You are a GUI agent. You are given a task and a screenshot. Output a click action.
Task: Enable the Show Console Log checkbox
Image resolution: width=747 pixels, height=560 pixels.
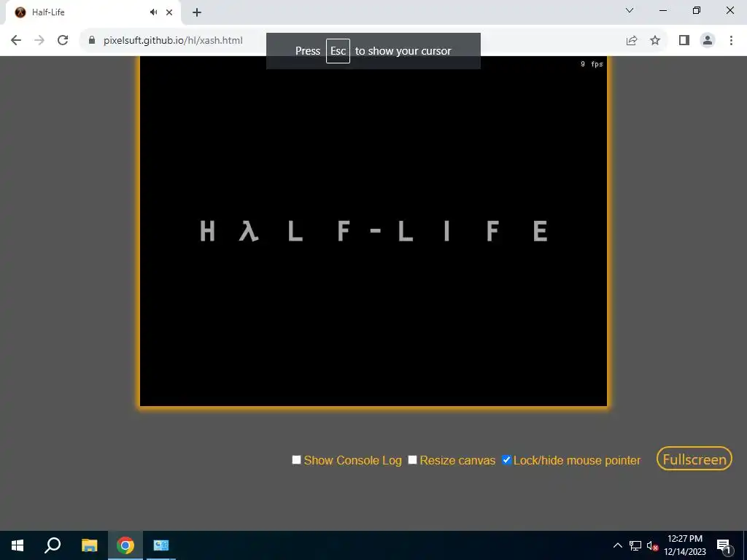[296, 459]
